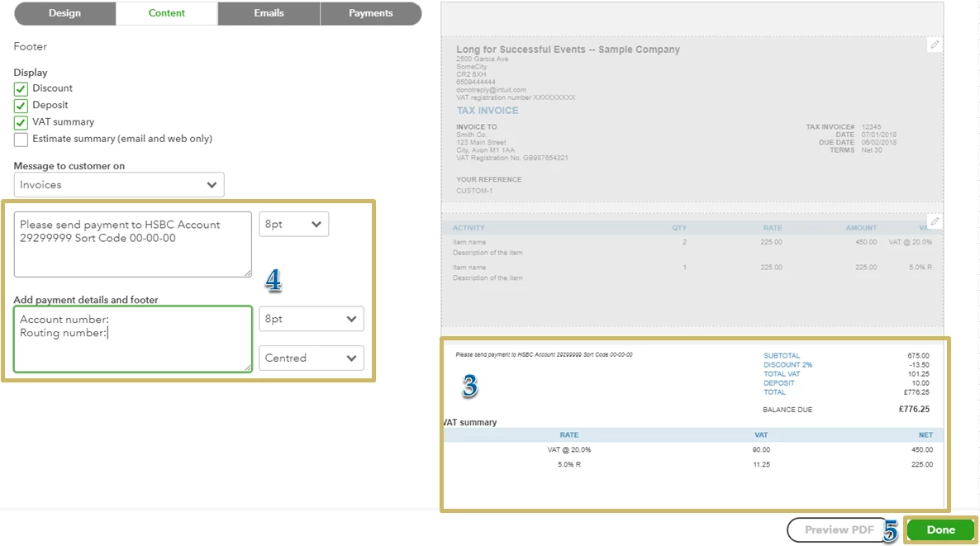The width and height of the screenshot is (980, 546).
Task: Open the Invoices message dropdown
Action: point(119,185)
